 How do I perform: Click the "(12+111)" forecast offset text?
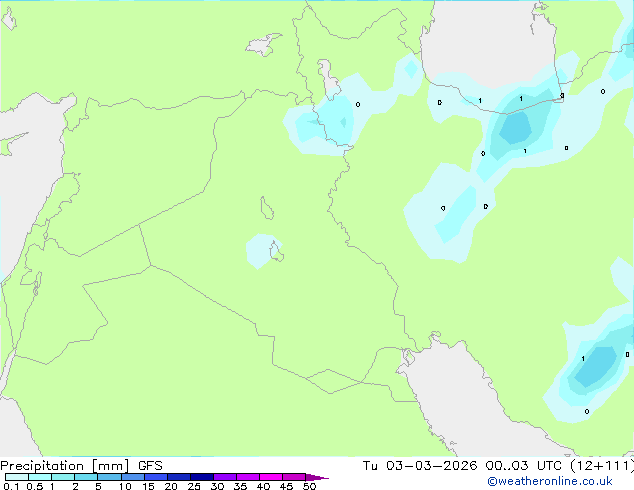602,465
